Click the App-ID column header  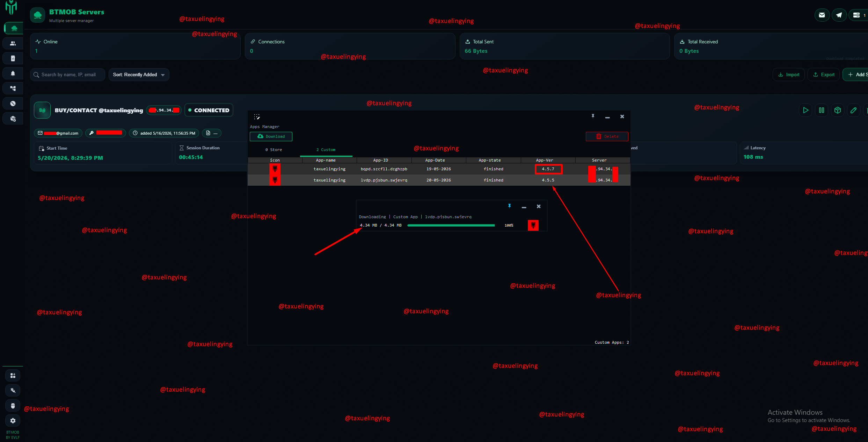384,160
